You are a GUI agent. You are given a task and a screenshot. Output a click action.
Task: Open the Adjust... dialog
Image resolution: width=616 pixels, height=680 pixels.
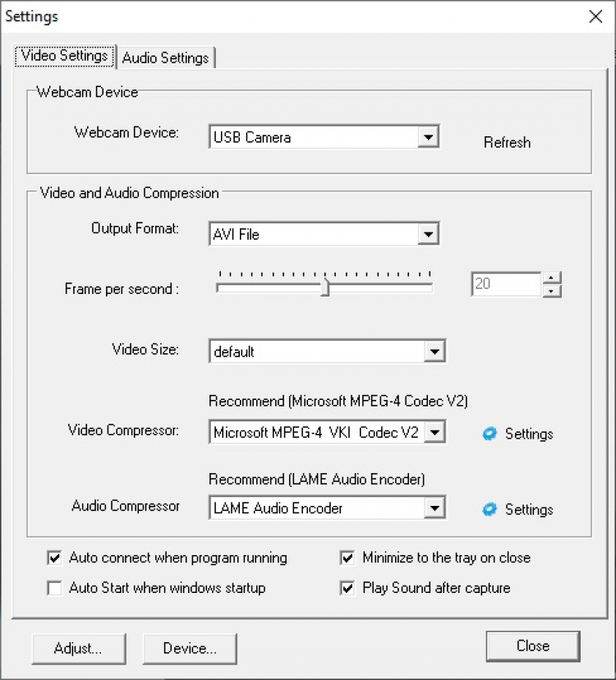(x=78, y=648)
